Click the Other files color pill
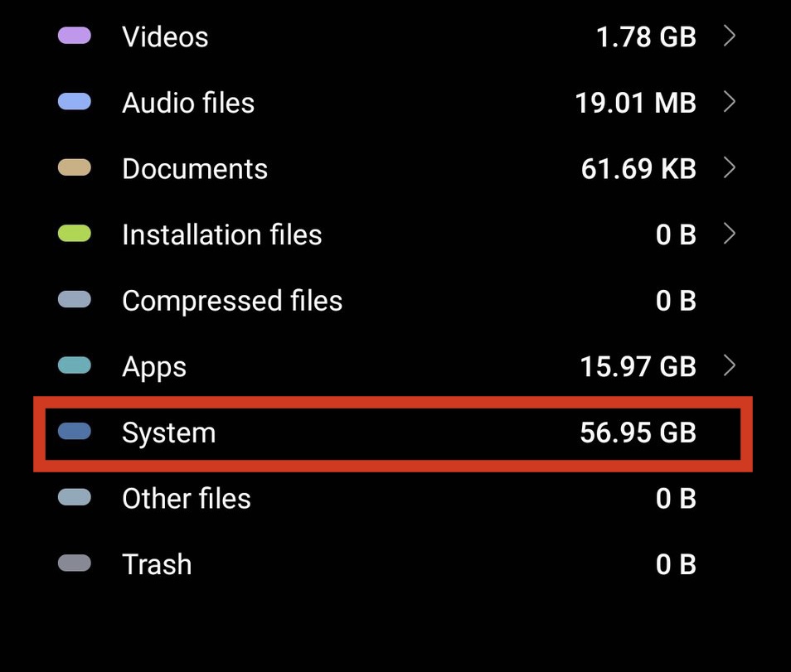791x672 pixels. (x=75, y=498)
